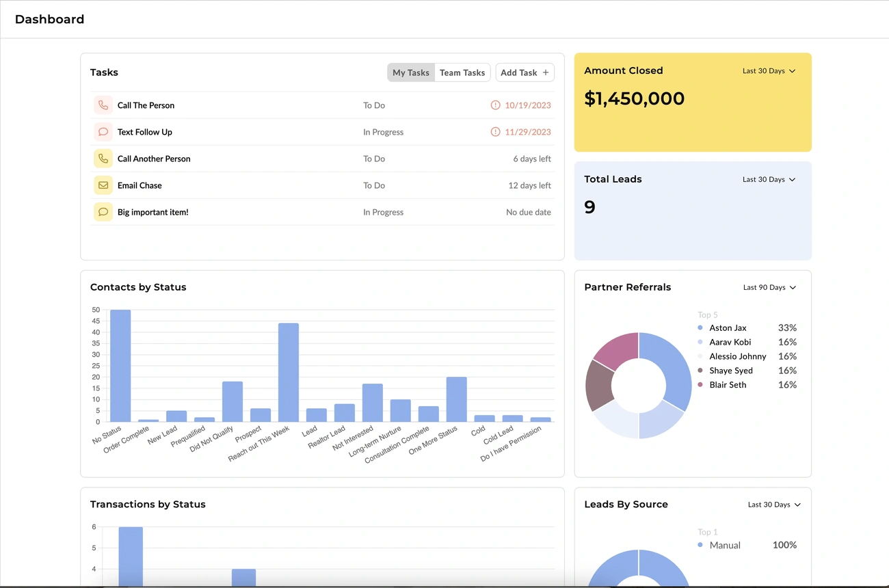Open the Call Another Person task
889x588 pixels.
(322, 159)
